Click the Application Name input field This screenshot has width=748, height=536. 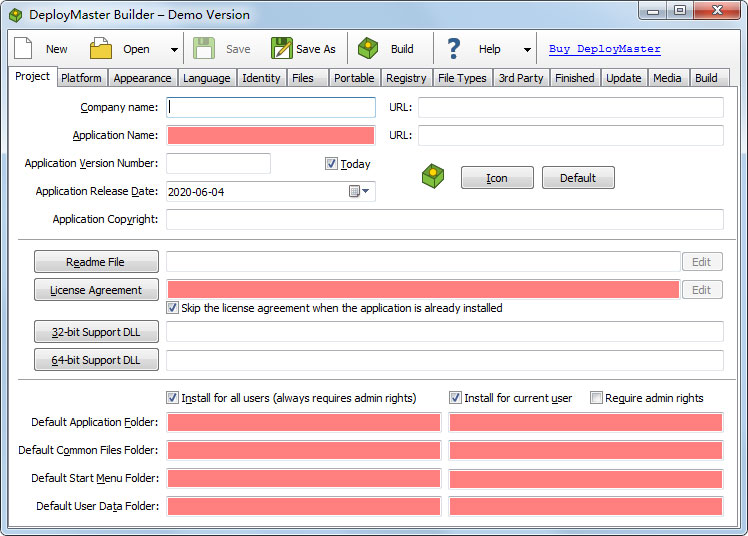[x=271, y=136]
